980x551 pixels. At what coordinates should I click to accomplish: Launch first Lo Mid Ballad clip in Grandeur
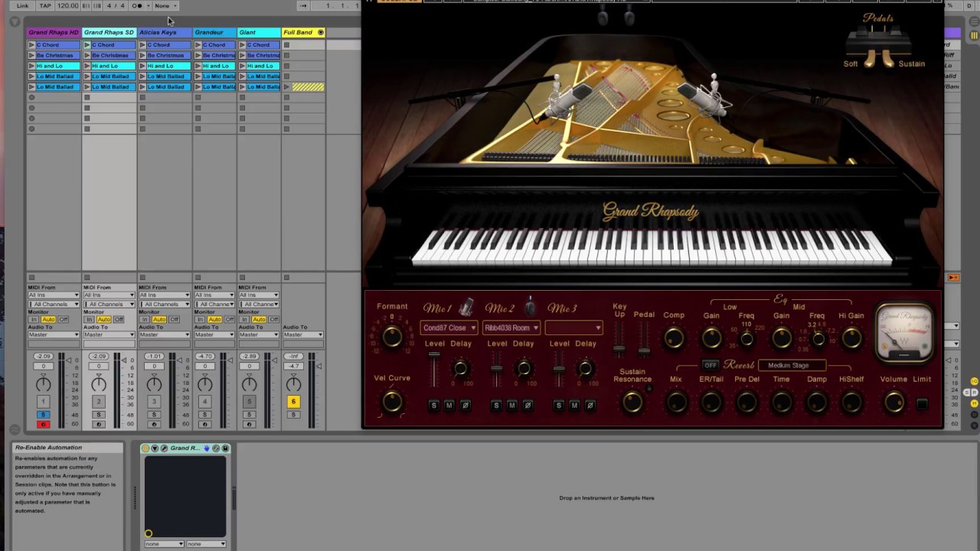[198, 77]
